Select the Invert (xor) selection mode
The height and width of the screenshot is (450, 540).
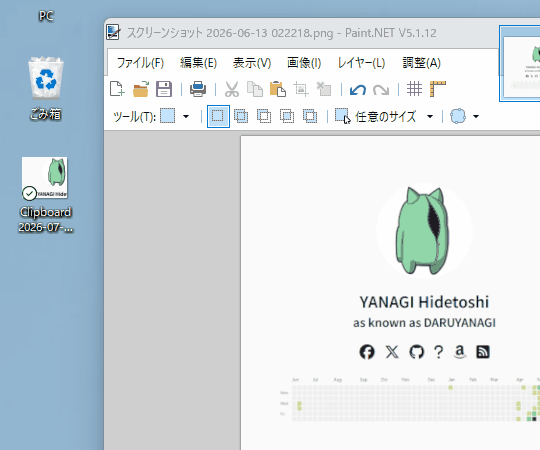310,116
